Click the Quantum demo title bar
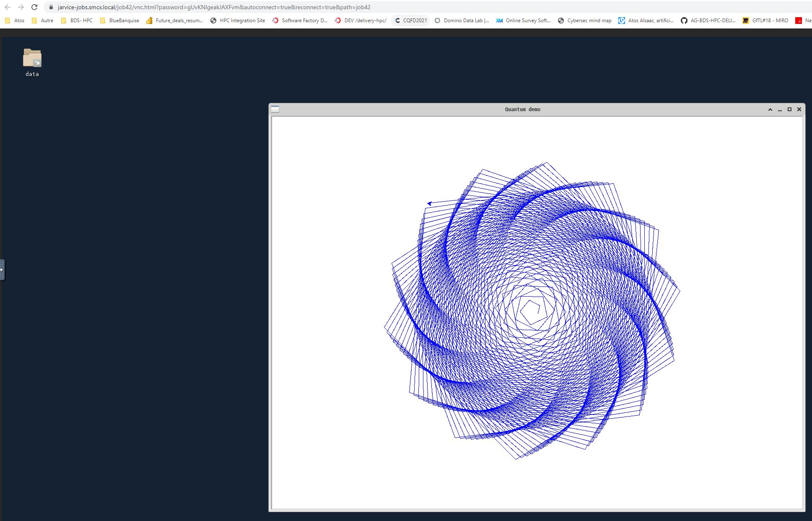This screenshot has width=812, height=521. 522,109
